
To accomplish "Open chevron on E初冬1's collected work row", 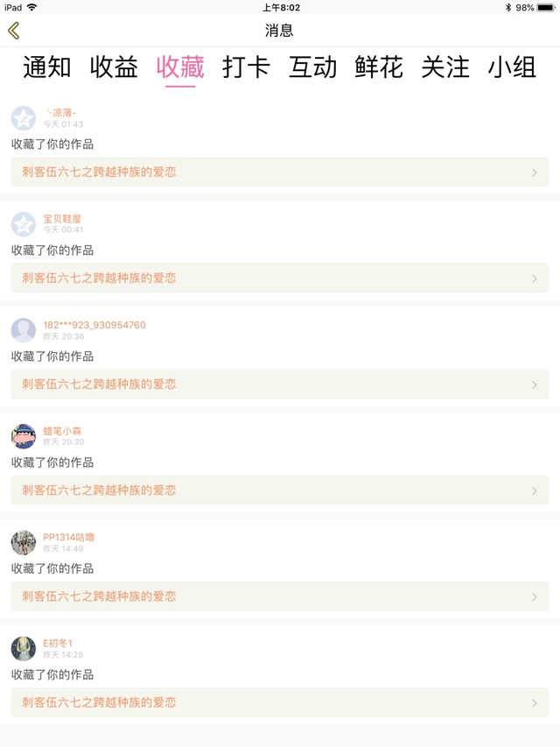I will coord(535,703).
